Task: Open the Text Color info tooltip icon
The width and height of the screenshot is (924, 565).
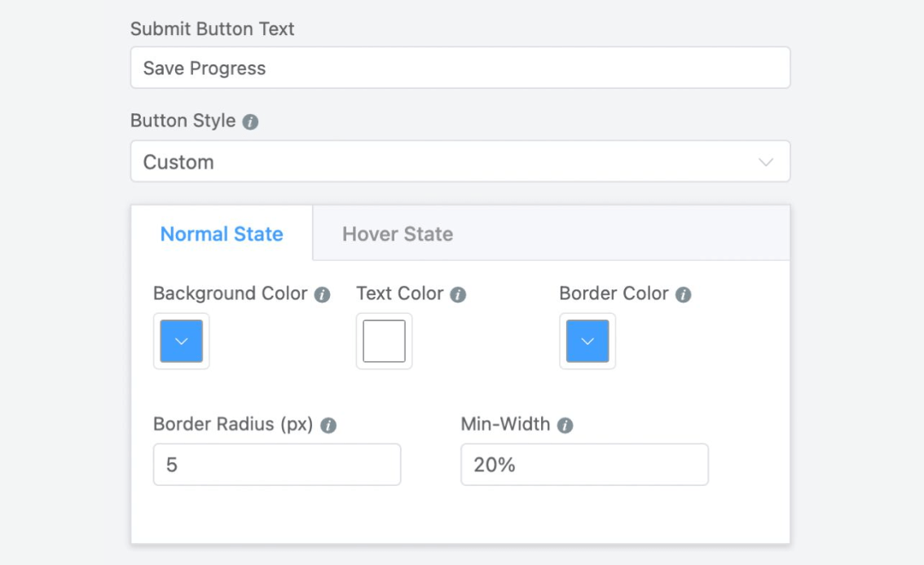Action: [x=458, y=295]
